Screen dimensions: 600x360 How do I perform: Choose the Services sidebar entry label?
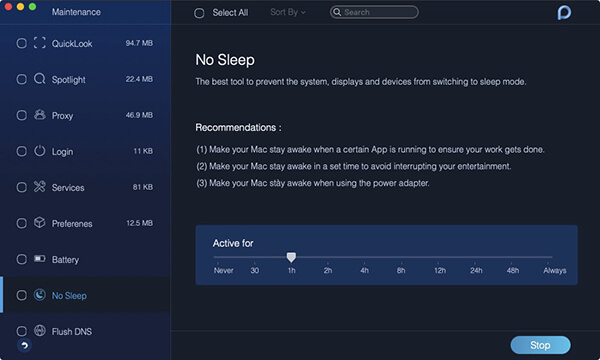click(68, 187)
